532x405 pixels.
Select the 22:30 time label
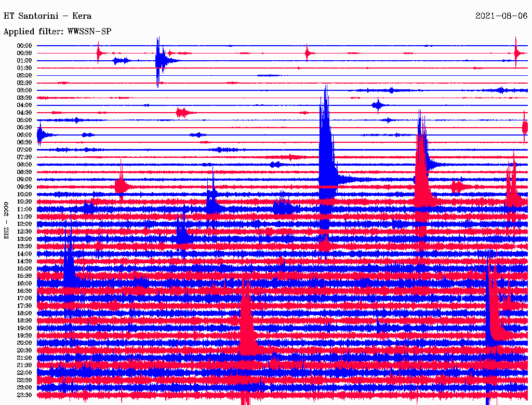pyautogui.click(x=24, y=380)
